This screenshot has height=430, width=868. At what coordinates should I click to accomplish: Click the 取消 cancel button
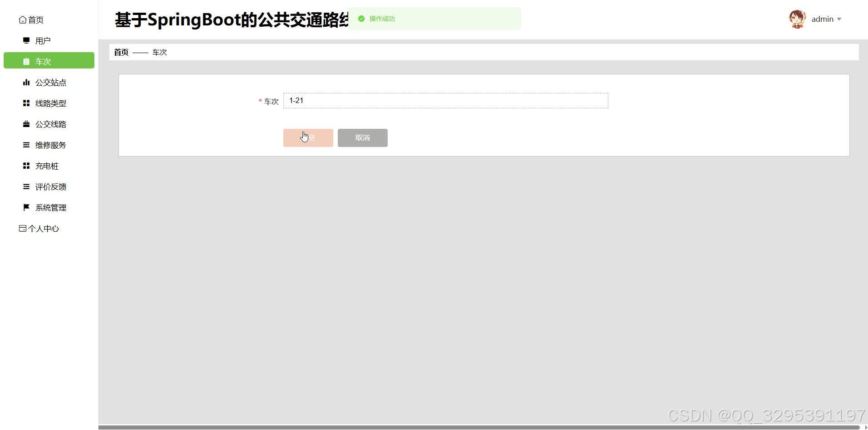coord(362,137)
